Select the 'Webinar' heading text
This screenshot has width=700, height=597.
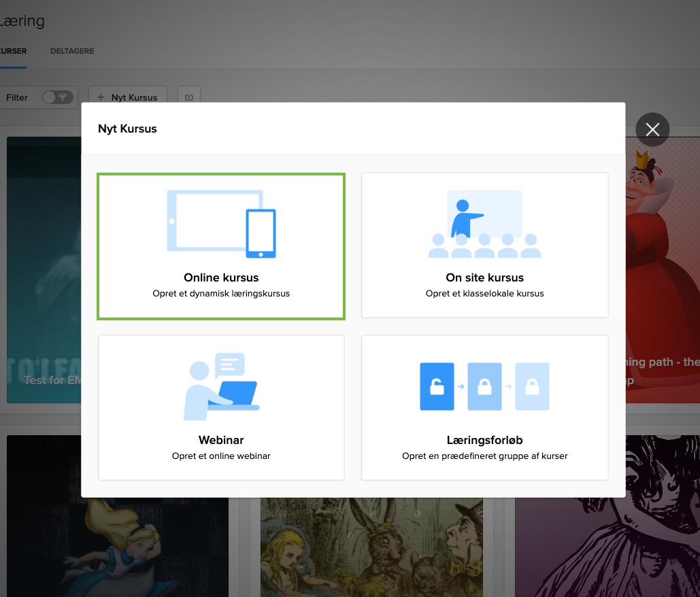tap(221, 440)
